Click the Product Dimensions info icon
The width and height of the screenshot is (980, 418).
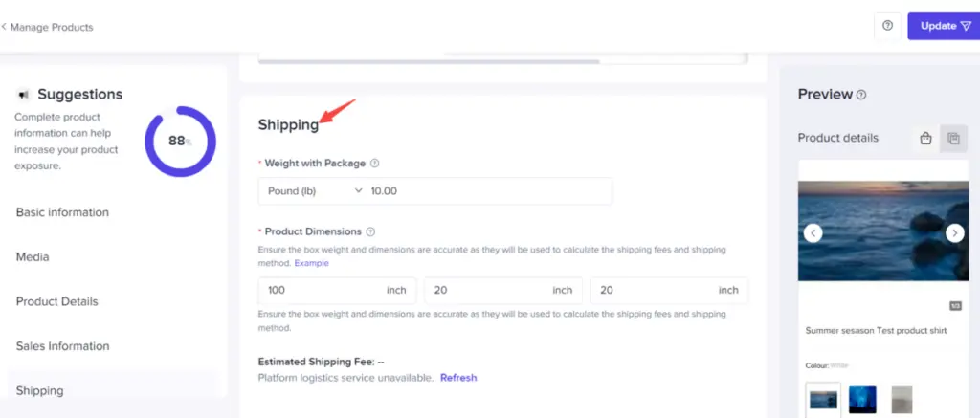tap(370, 231)
